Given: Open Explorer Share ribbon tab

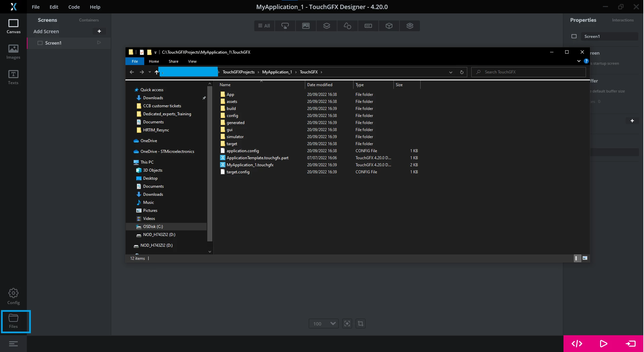Looking at the screenshot, I should click(x=173, y=61).
